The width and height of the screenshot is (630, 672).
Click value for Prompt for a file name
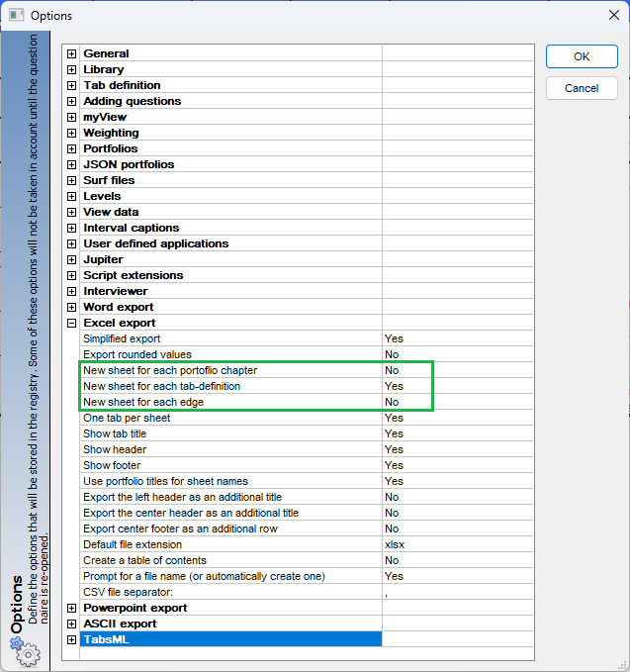457,576
